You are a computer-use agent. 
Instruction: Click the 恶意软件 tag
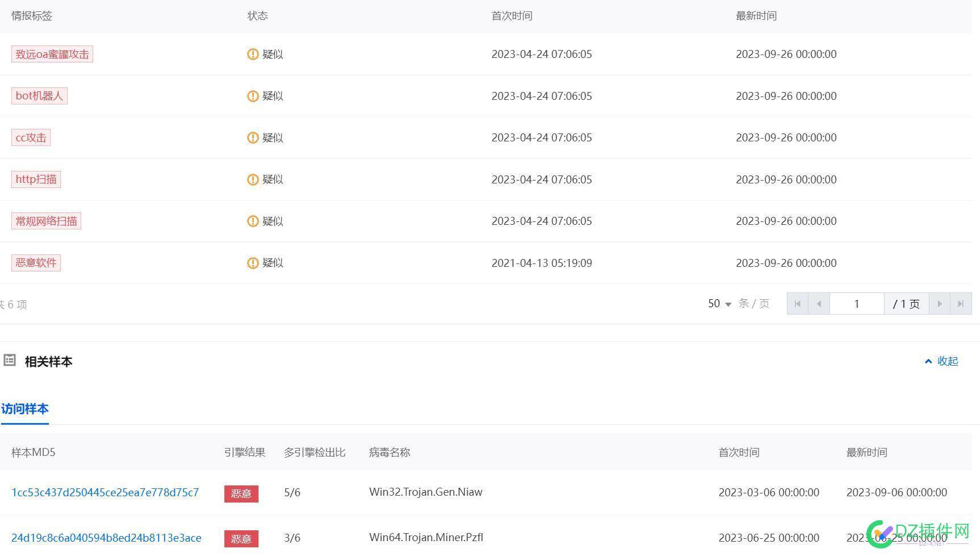coord(36,263)
